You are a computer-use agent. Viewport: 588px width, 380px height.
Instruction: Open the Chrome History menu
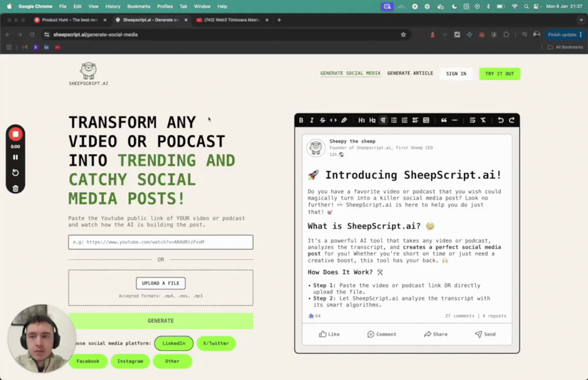113,6
